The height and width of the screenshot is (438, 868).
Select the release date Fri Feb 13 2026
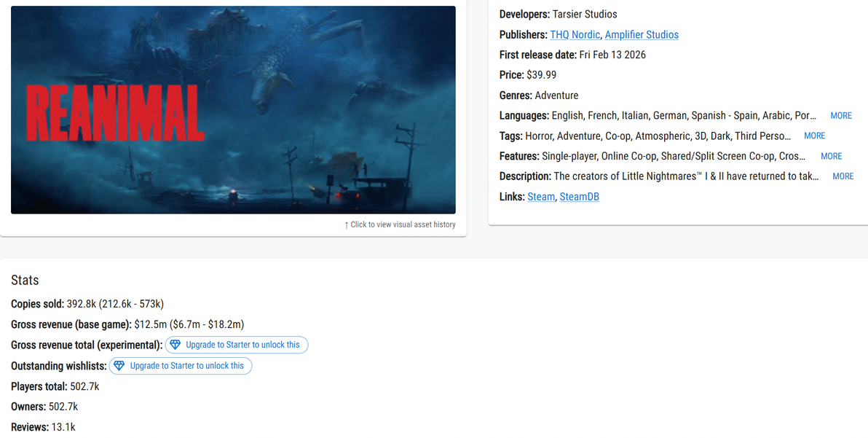click(612, 54)
